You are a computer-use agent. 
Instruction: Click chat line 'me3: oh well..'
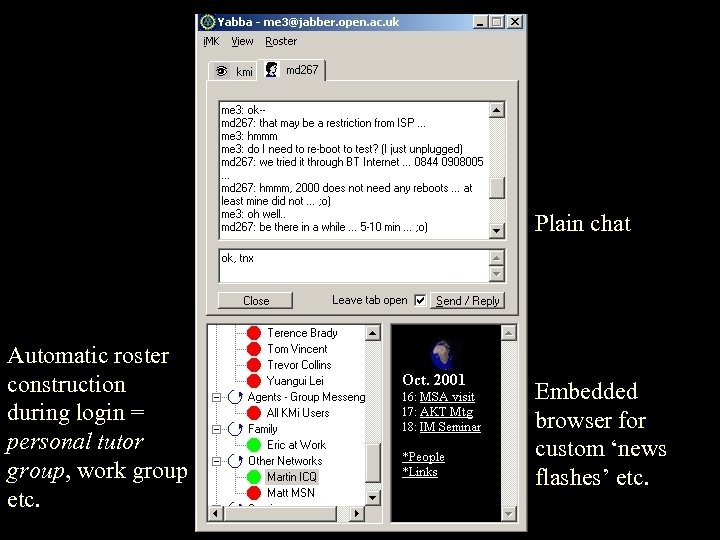click(x=253, y=214)
